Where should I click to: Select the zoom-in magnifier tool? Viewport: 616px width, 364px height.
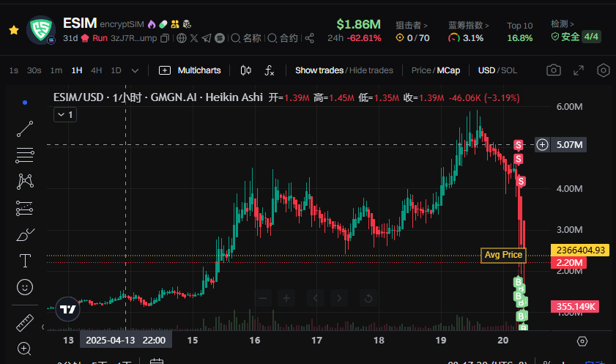(x=24, y=349)
